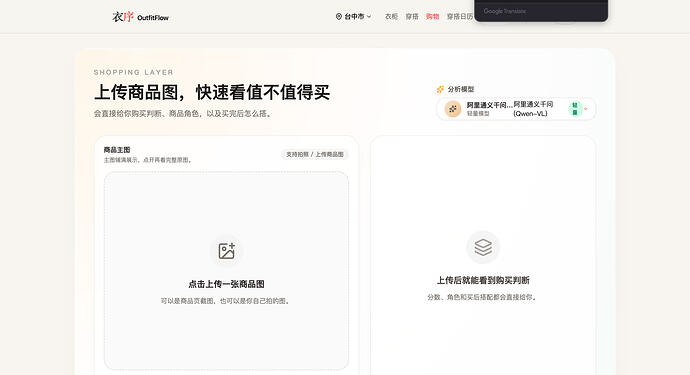
Task: Click the add-image upload icon
Action: click(226, 251)
